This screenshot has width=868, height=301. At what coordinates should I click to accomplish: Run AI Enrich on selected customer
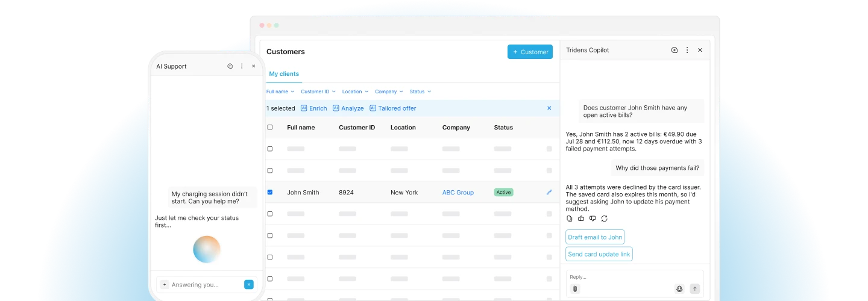[313, 108]
